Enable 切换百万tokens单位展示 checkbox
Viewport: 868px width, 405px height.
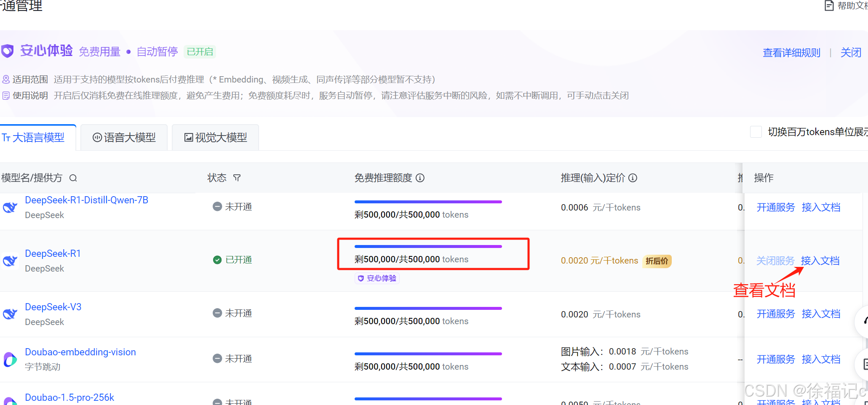pos(756,132)
